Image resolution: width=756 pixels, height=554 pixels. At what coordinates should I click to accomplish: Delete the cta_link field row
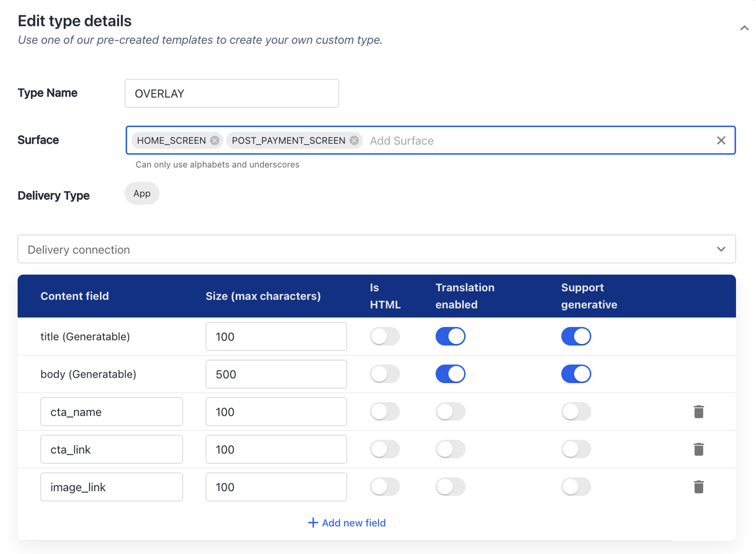698,449
